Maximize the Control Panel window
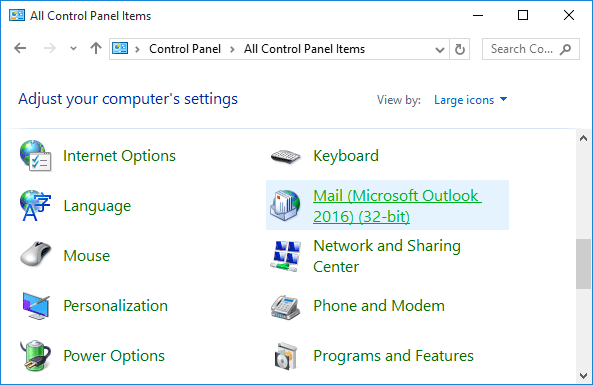This screenshot has width=593, height=385. click(x=523, y=16)
